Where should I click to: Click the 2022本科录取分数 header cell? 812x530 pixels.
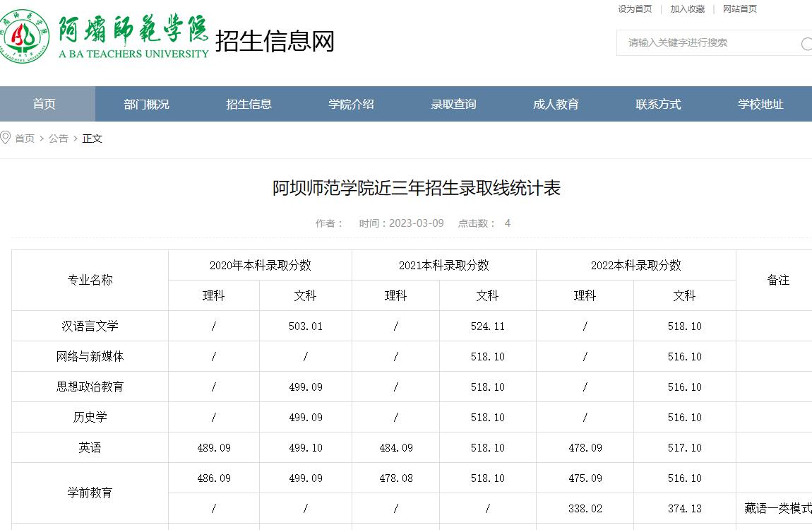tap(636, 265)
